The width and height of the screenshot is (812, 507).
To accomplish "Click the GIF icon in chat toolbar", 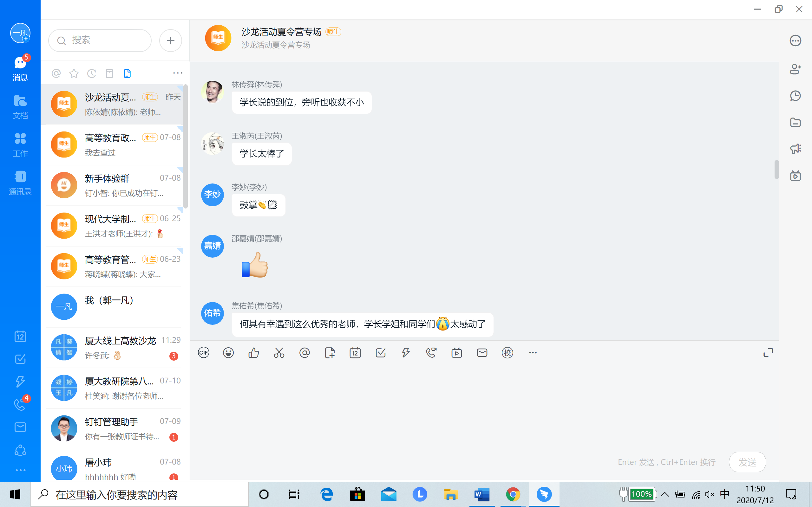I will (203, 352).
